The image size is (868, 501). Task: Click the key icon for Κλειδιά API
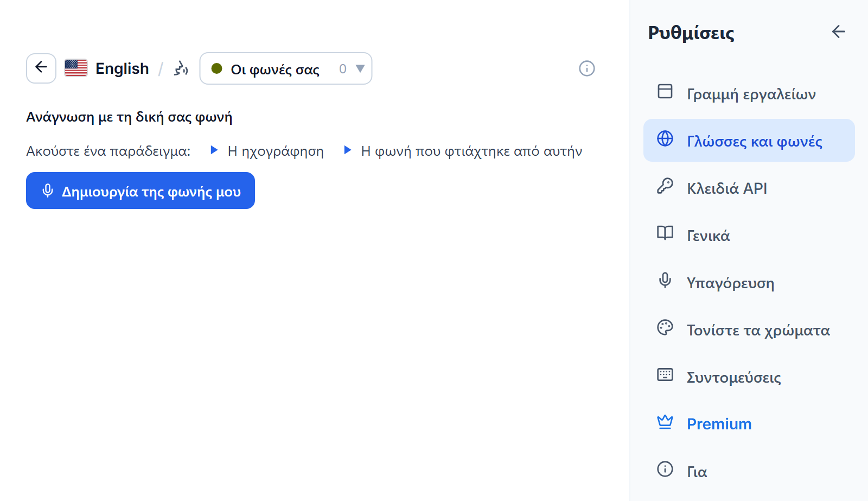(665, 186)
